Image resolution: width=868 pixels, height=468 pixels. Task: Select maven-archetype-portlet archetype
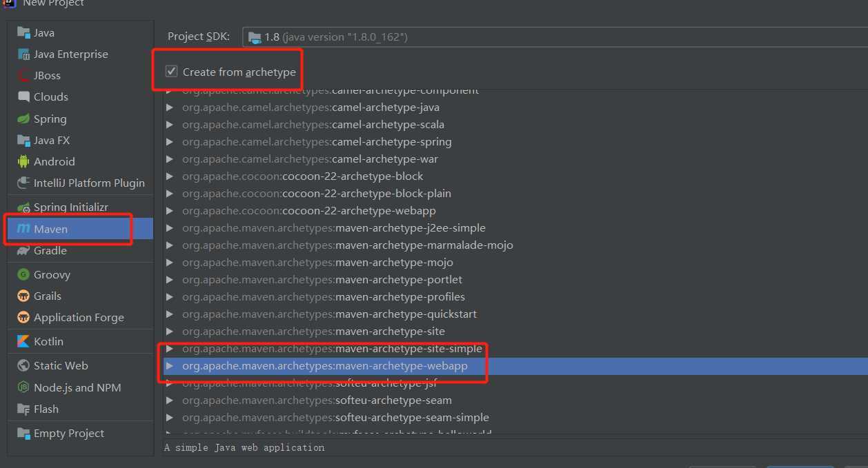322,280
